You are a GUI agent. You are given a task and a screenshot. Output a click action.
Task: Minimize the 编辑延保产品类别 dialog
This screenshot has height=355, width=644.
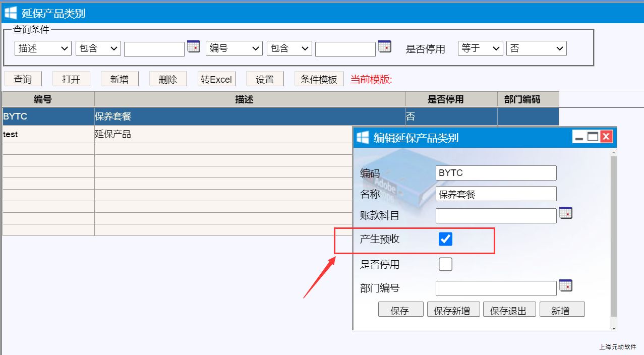point(579,137)
